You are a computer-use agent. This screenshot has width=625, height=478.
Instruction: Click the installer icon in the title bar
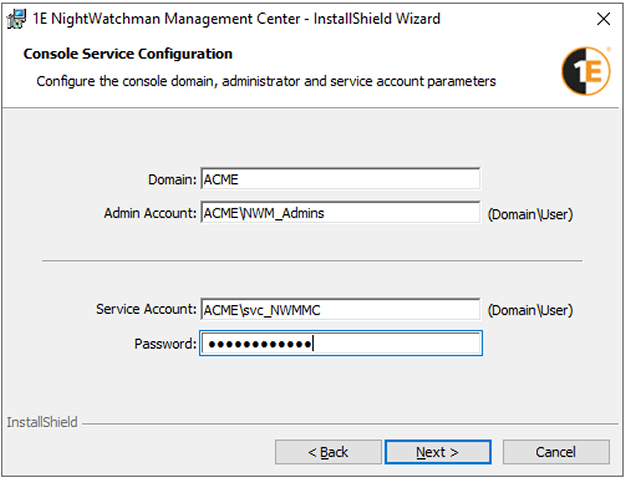[x=16, y=18]
